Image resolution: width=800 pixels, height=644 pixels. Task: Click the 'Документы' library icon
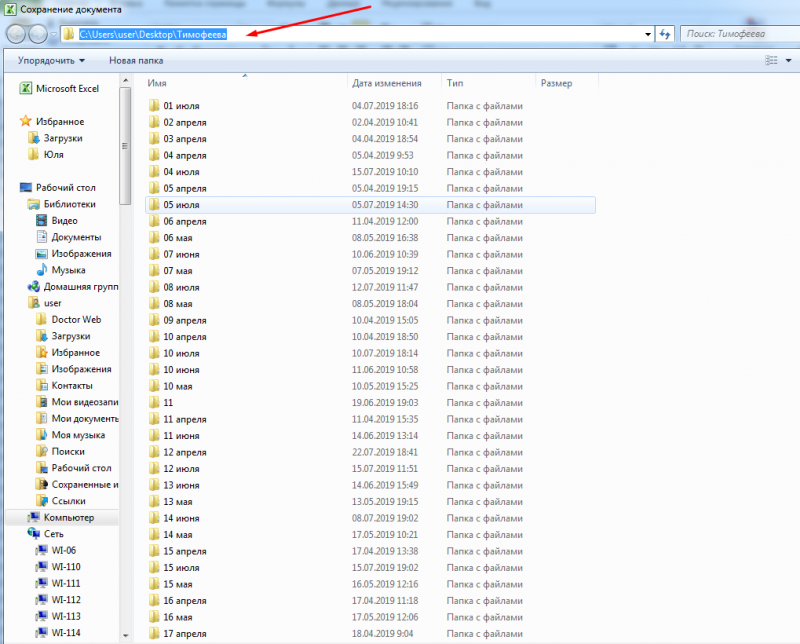coord(42,237)
